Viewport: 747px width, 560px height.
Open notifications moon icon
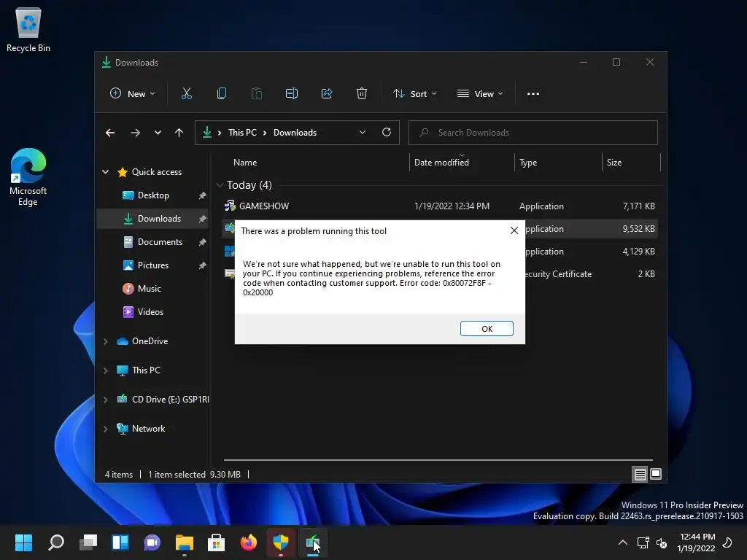[727, 542]
